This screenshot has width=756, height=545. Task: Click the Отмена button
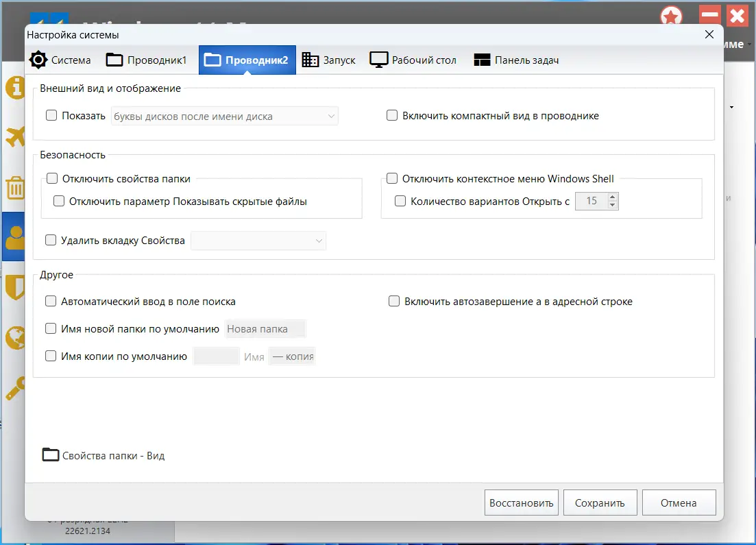(x=679, y=503)
